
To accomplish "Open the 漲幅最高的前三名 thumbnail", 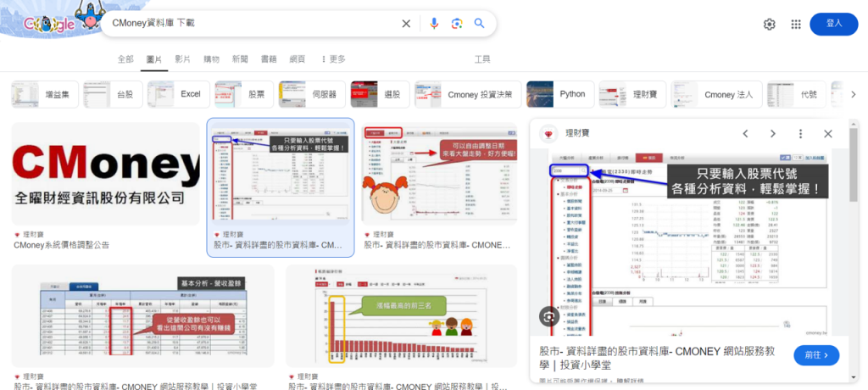I will click(401, 315).
